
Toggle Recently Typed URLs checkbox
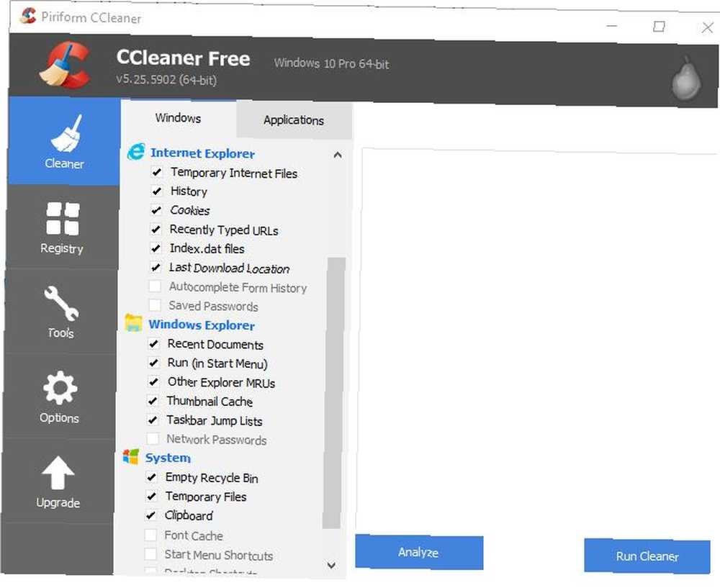coord(156,229)
